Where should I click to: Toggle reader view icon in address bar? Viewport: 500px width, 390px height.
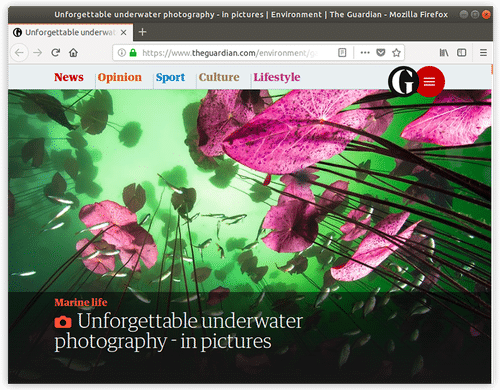tap(342, 53)
